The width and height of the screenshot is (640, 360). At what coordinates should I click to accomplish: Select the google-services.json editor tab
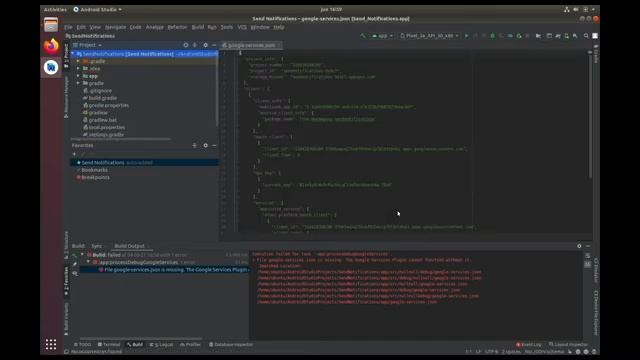(x=251, y=45)
